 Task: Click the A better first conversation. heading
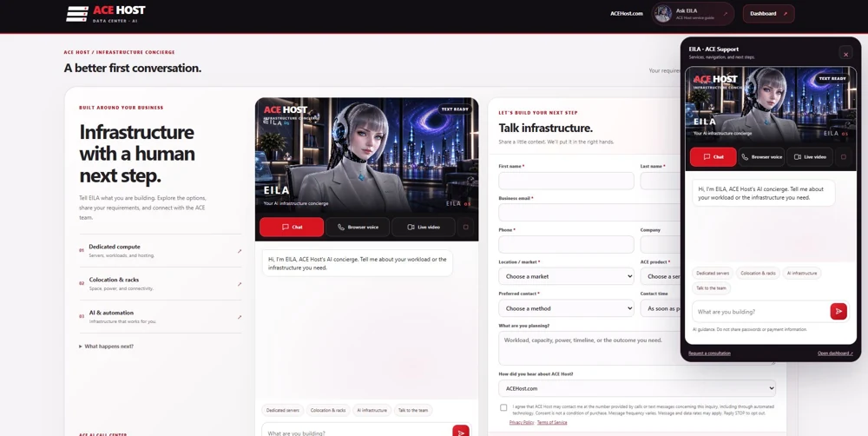point(132,68)
